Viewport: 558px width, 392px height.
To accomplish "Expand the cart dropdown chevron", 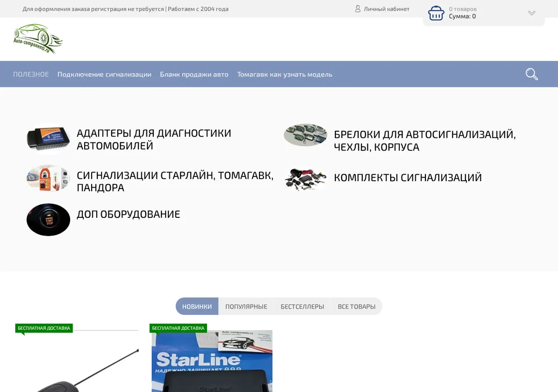I will tap(532, 13).
